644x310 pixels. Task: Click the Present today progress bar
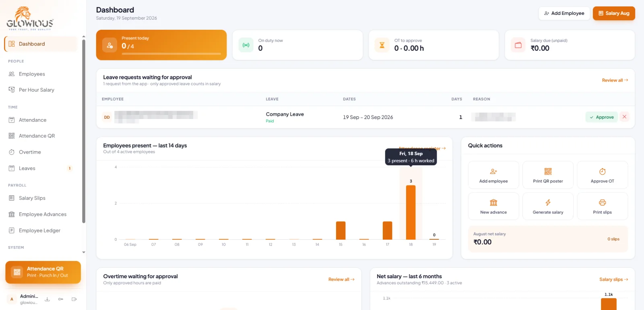coord(171,54)
